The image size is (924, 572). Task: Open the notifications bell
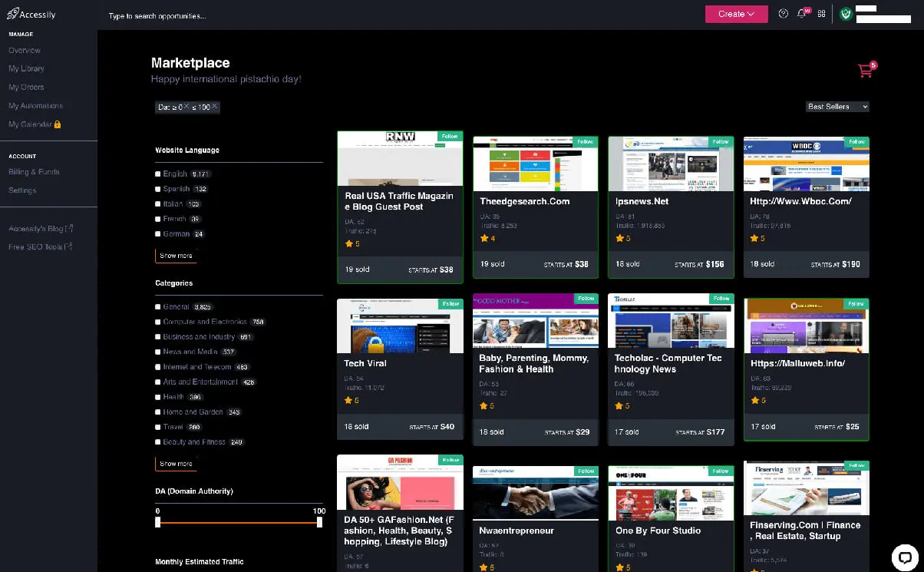coord(802,14)
